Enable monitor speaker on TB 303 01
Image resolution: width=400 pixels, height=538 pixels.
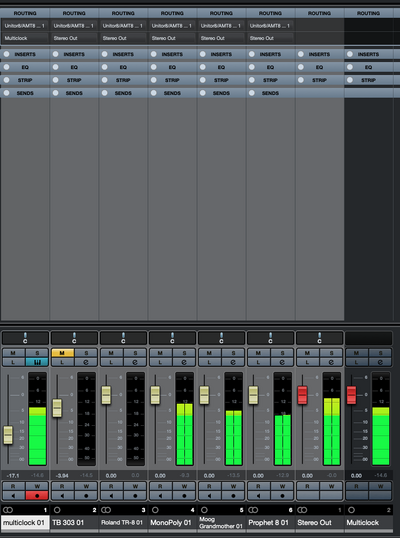pos(62,495)
